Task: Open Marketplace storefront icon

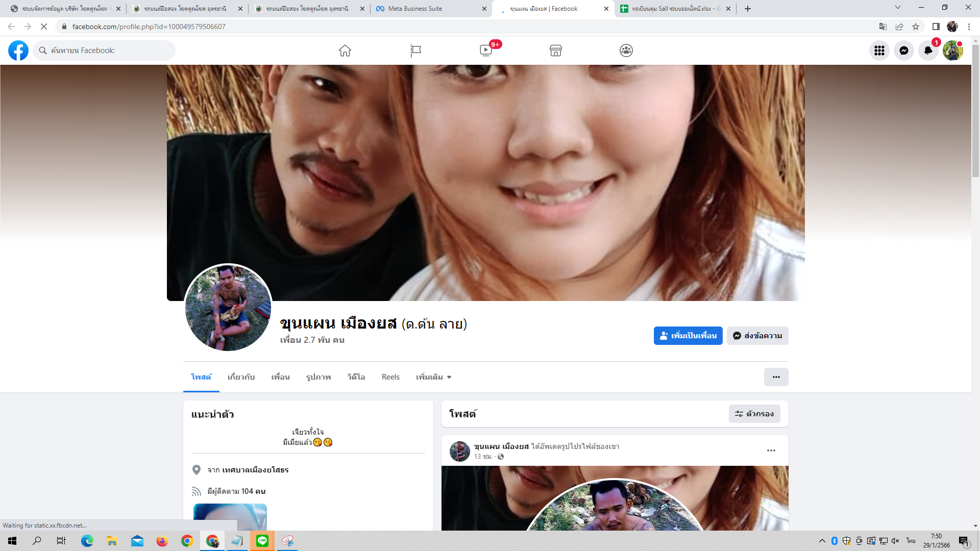Action: tap(556, 51)
